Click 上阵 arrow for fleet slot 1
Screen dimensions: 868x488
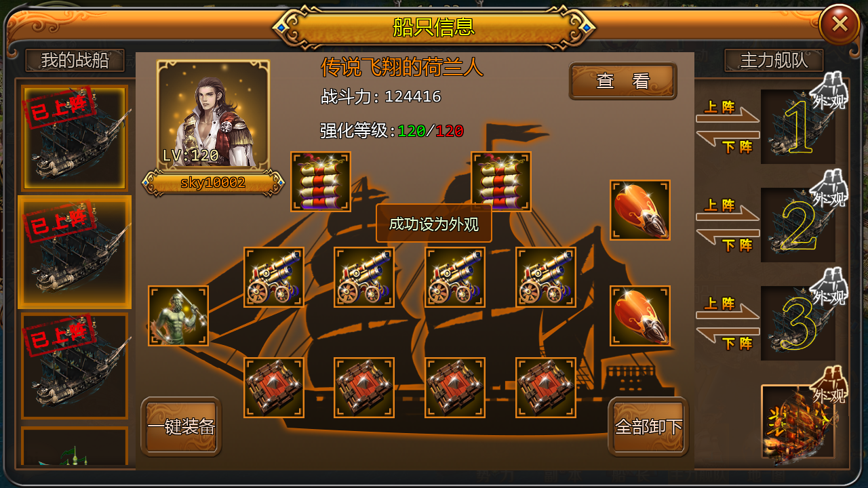[x=728, y=111]
